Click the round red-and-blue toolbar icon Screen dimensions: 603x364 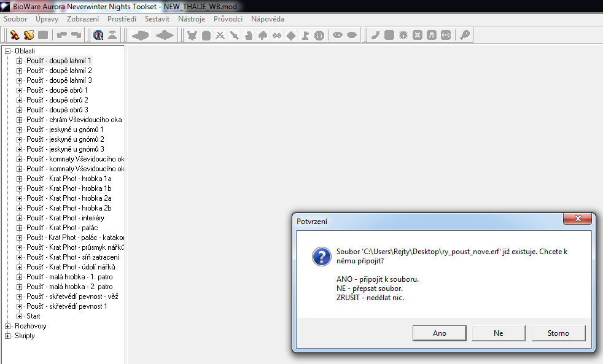point(98,35)
